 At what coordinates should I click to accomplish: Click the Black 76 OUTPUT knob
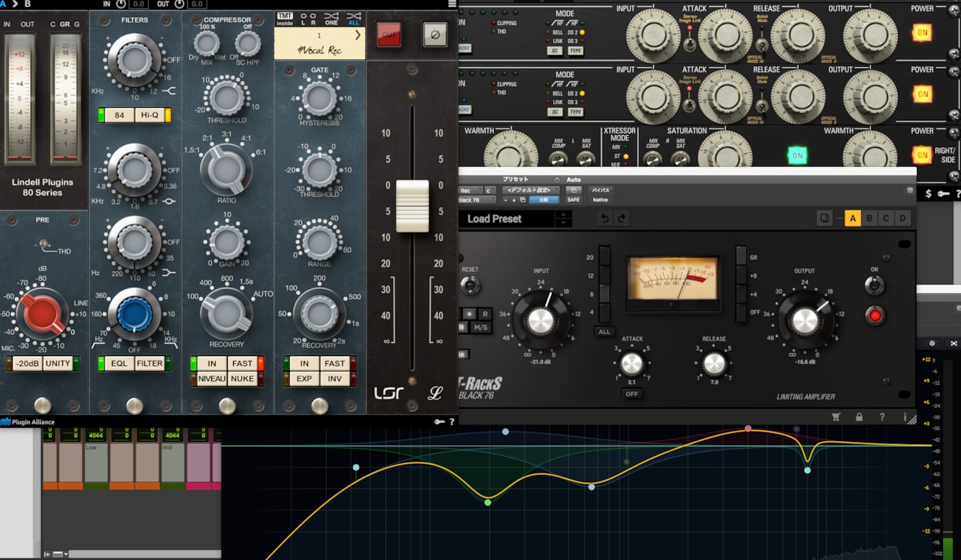[804, 321]
